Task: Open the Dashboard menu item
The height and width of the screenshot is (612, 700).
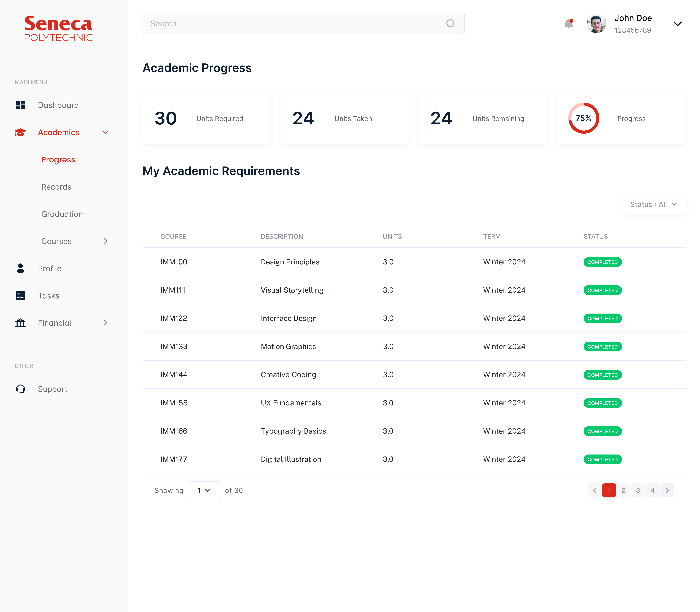Action: pos(58,105)
